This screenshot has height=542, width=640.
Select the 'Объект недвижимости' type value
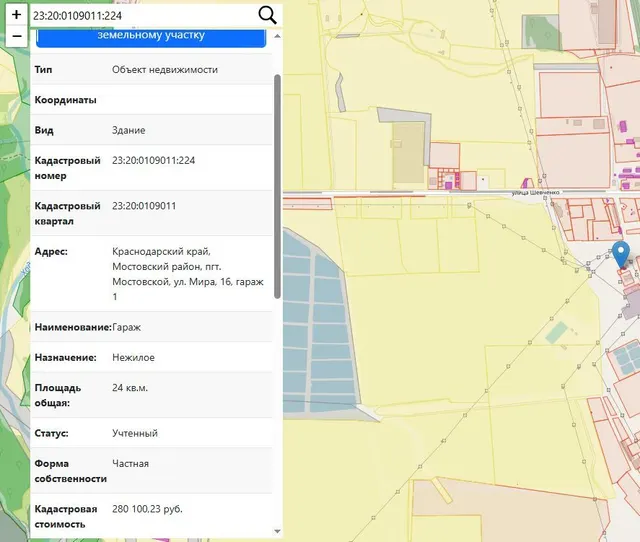[x=165, y=70]
